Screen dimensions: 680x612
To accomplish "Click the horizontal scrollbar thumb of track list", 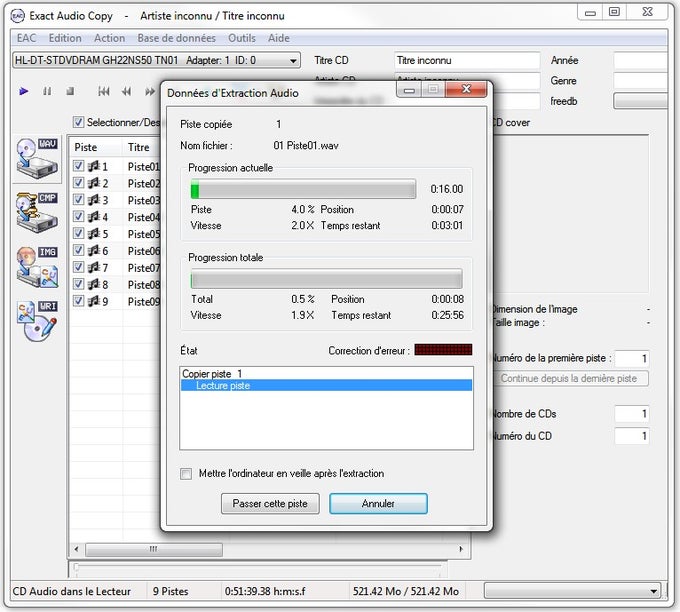I will [154, 549].
